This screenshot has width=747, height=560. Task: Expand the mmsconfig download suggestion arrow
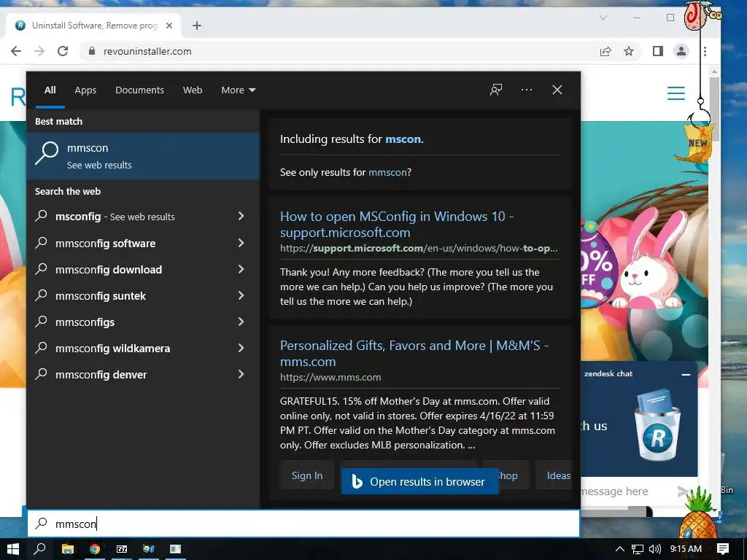241,269
